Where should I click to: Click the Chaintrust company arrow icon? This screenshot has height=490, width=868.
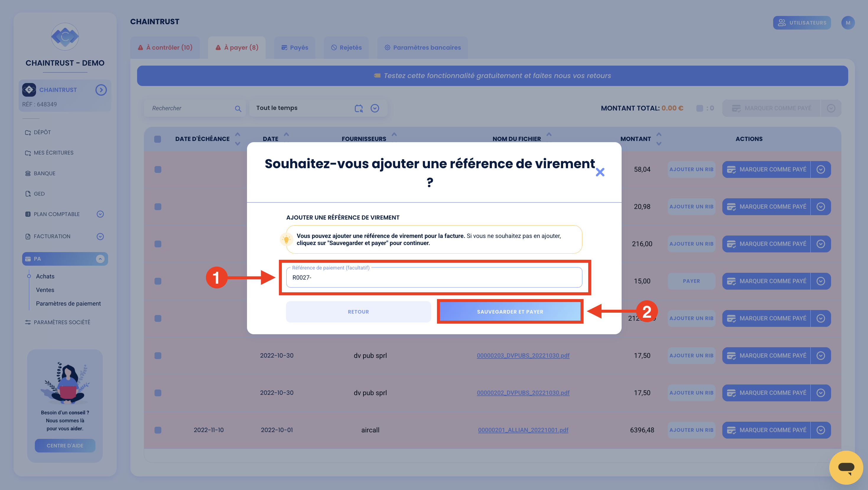tap(101, 90)
